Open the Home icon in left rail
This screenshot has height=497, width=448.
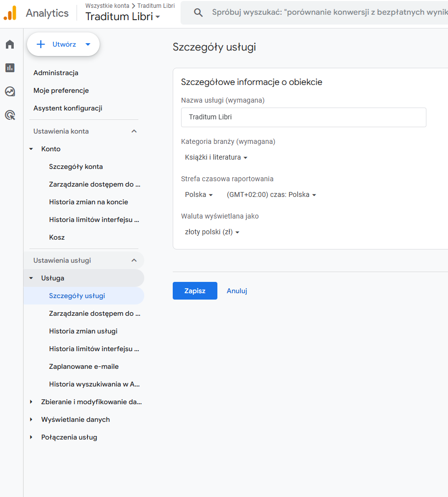tap(10, 45)
